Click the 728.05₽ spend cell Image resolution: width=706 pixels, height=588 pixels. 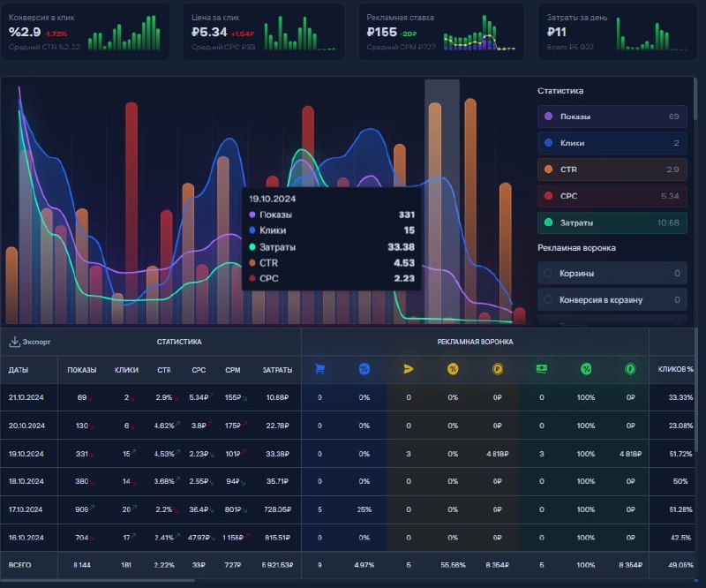point(277,509)
